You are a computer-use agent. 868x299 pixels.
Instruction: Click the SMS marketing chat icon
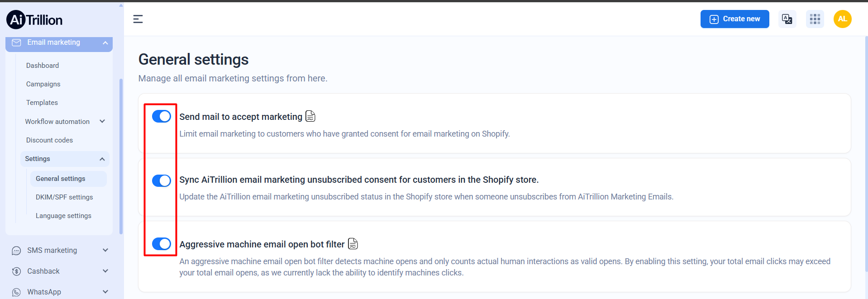pyautogui.click(x=17, y=251)
